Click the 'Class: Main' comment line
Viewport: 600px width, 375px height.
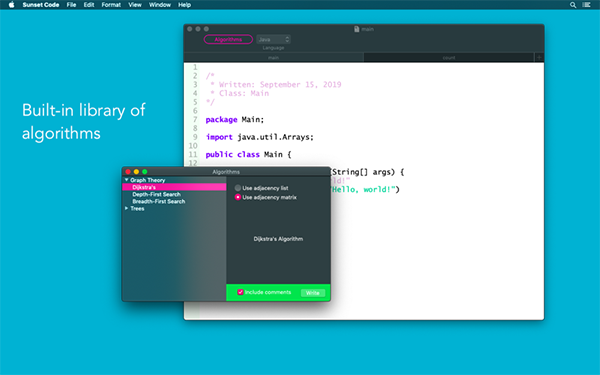coord(244,93)
